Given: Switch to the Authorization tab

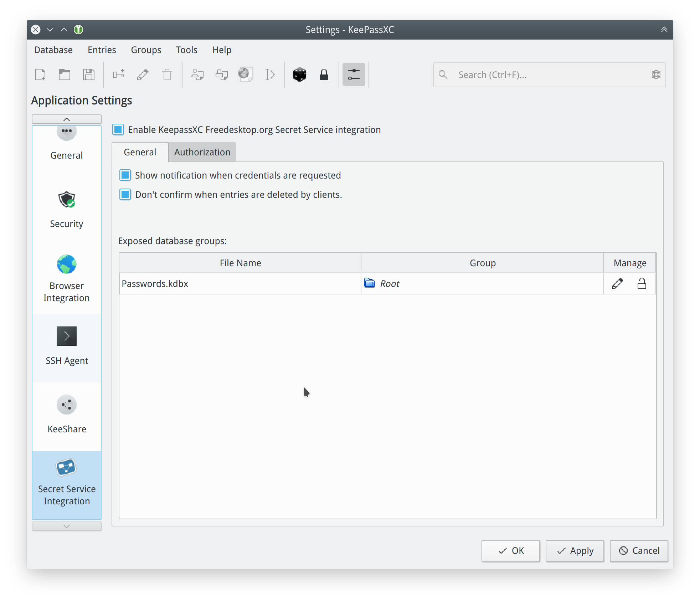Looking at the screenshot, I should (x=202, y=153).
